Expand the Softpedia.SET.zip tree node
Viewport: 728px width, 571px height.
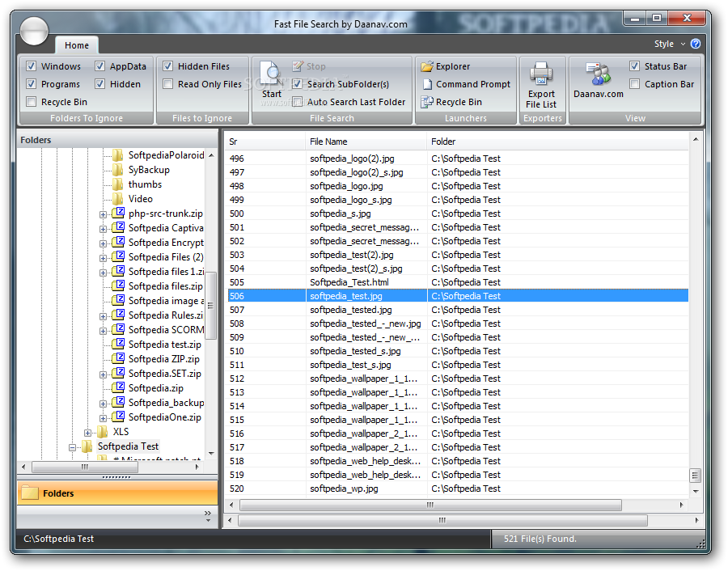point(103,374)
